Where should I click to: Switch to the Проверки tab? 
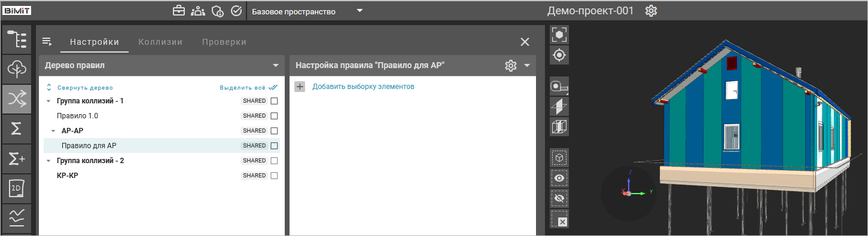point(224,42)
